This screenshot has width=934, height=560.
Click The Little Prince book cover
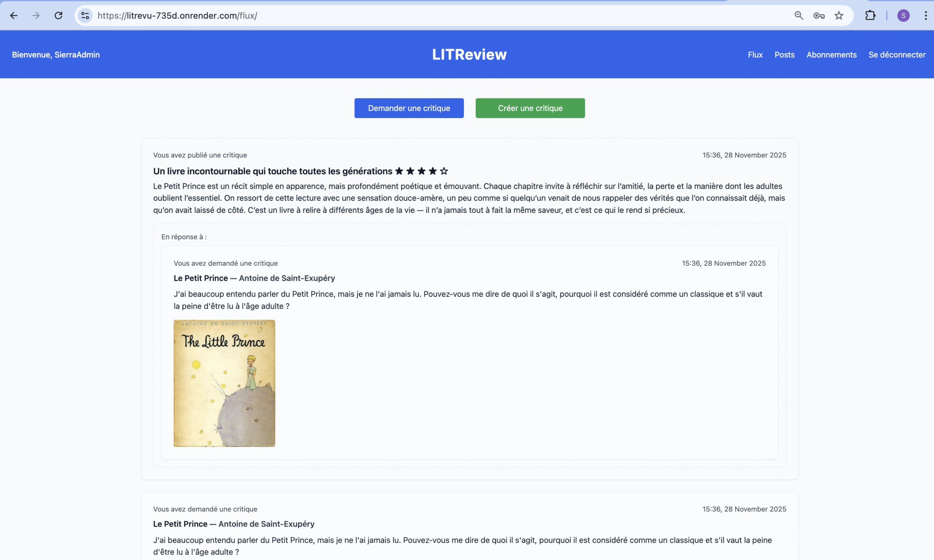(x=224, y=383)
